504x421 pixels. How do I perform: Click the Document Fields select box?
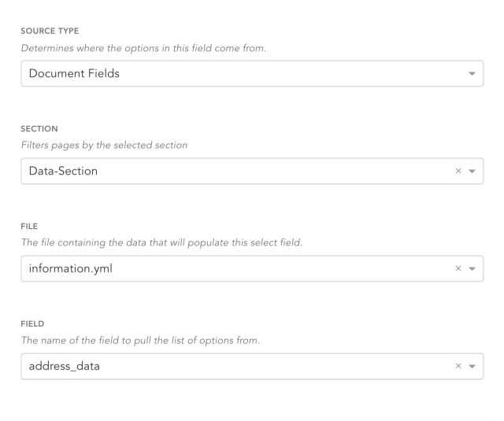coord(252,73)
